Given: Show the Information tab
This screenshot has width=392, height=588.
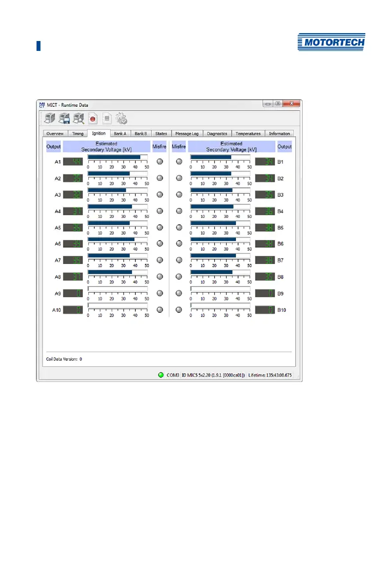Looking at the screenshot, I should point(279,133).
